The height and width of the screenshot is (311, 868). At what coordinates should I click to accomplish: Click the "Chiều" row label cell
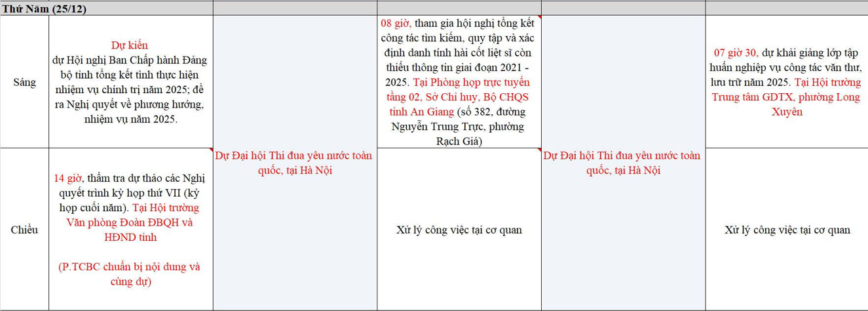pos(24,230)
